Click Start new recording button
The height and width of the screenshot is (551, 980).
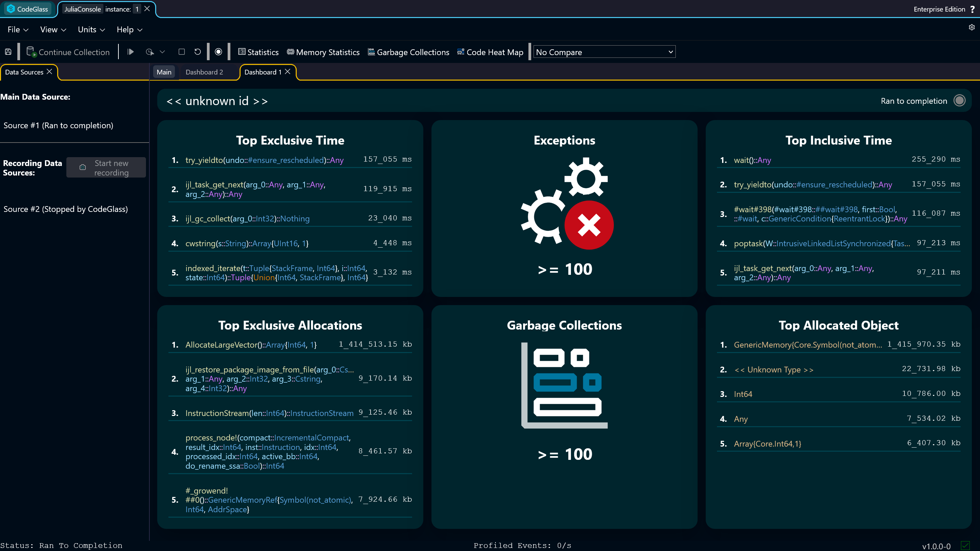[106, 168]
